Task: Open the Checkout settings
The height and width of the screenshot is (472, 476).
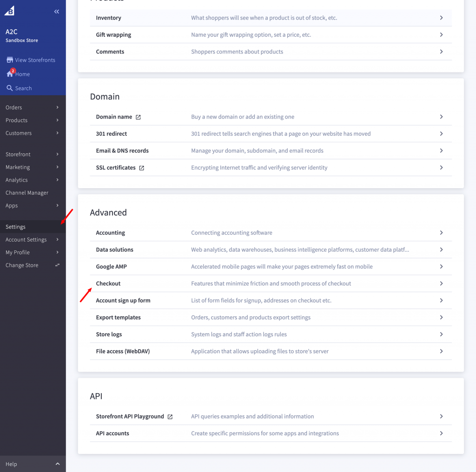Action: tap(271, 283)
